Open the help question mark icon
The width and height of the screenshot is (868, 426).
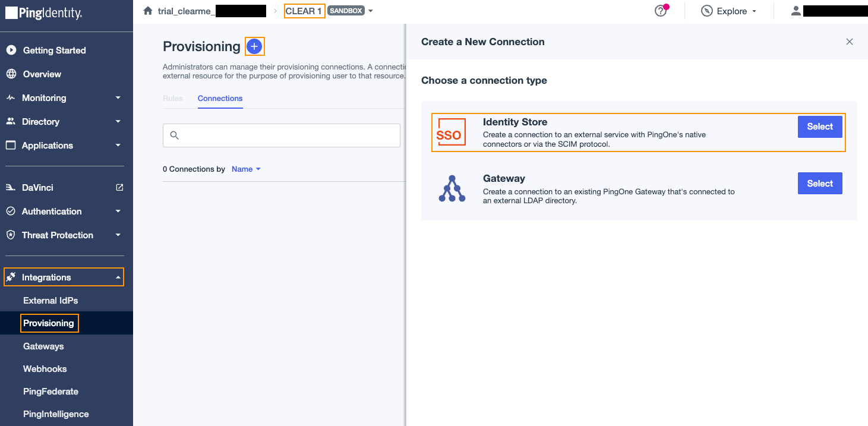(661, 11)
